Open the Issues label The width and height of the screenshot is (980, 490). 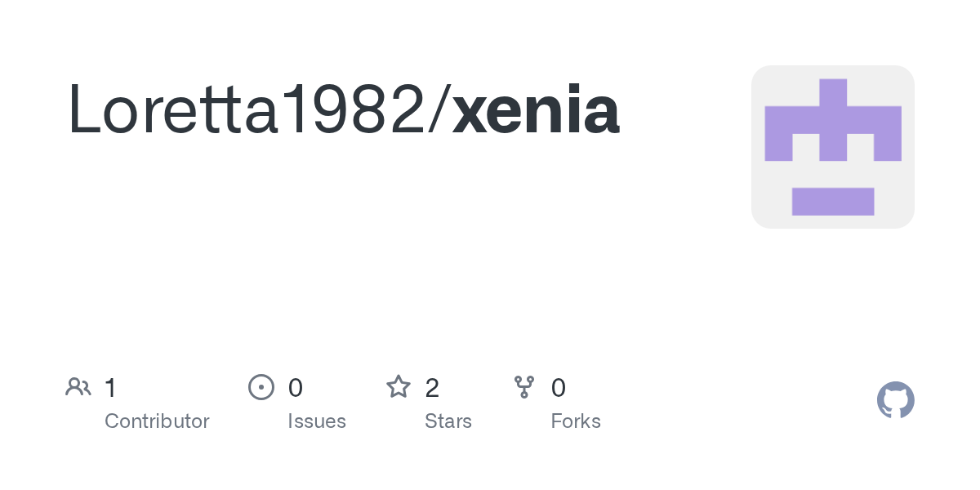(x=317, y=421)
